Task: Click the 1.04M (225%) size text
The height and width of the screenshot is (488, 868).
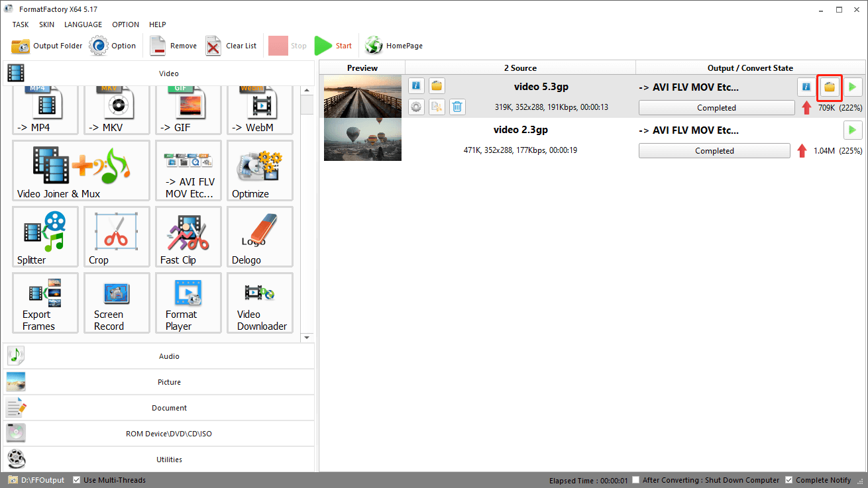Action: tap(838, 151)
